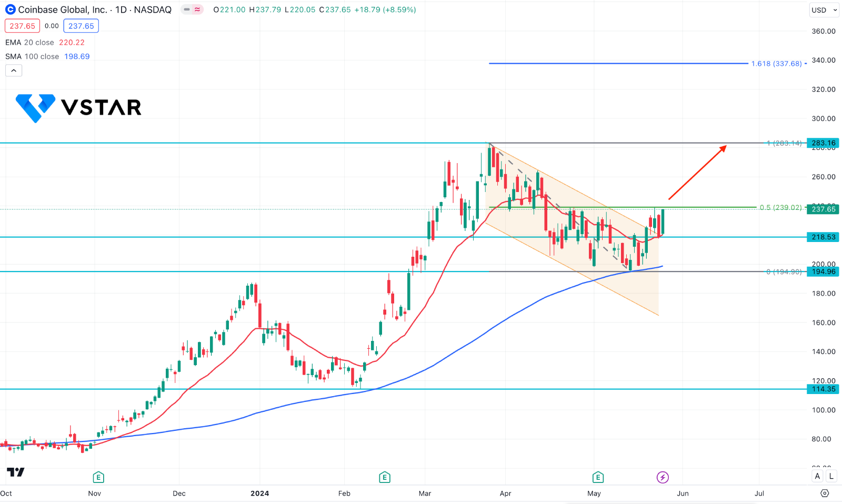Click the EMA value 220.22
The image size is (842, 504).
coord(72,42)
